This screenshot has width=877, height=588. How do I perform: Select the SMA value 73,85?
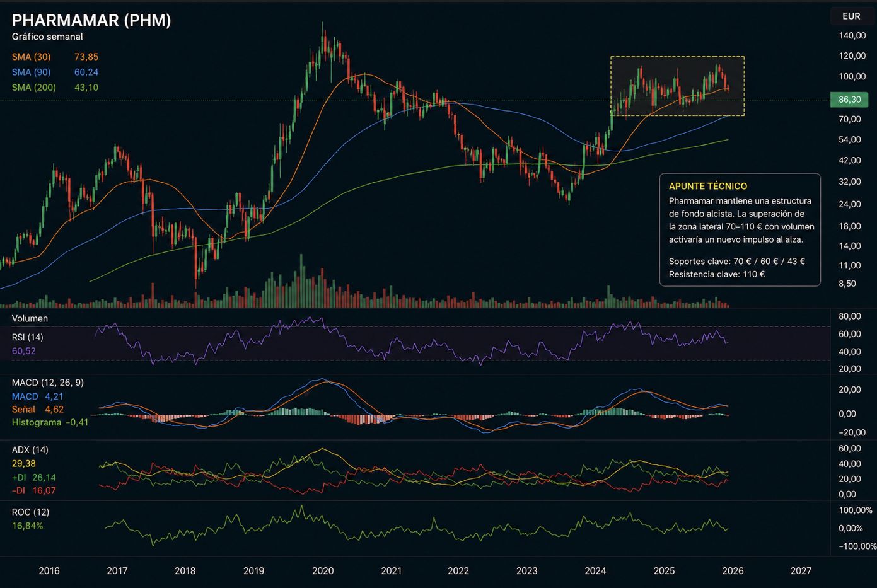pyautogui.click(x=86, y=57)
